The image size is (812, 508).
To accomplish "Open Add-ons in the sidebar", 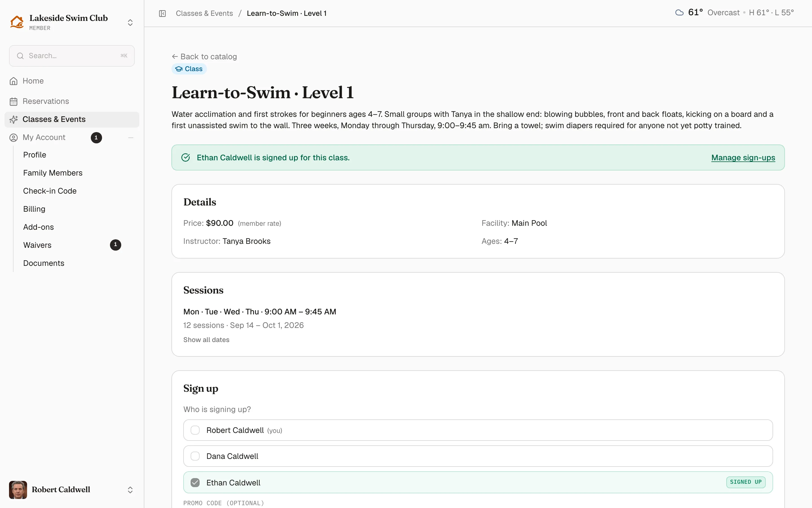I will (38, 227).
